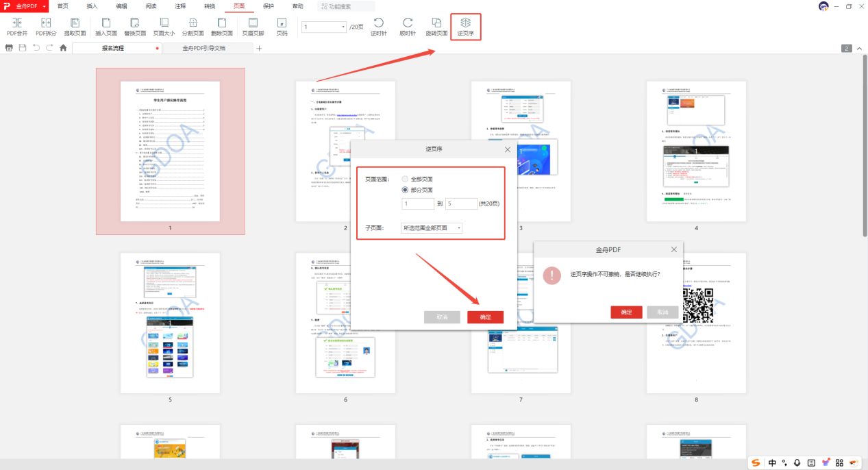Open 页面大小 page size tool
This screenshot has width=868, height=470.
(x=164, y=27)
